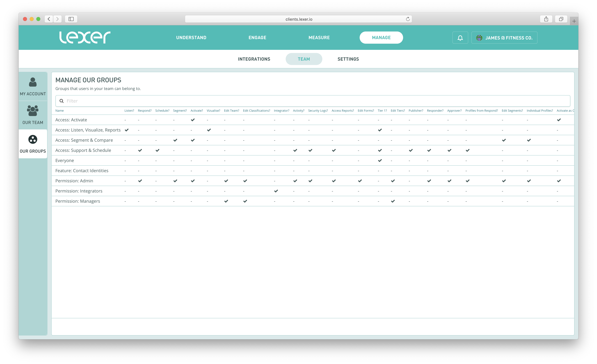The image size is (597, 364).
Task: Click Listen checkmark for Listen, Visualize, Reports
Action: click(126, 130)
